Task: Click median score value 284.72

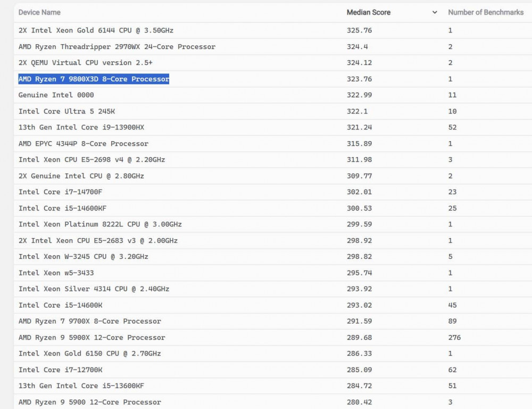Action: (359, 386)
